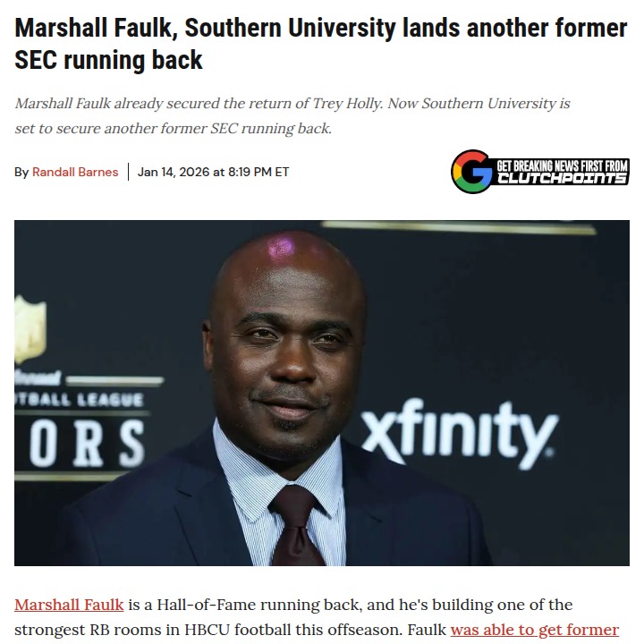
Task: Click the ClutchPoints wordmark in the banner
Action: tap(562, 179)
